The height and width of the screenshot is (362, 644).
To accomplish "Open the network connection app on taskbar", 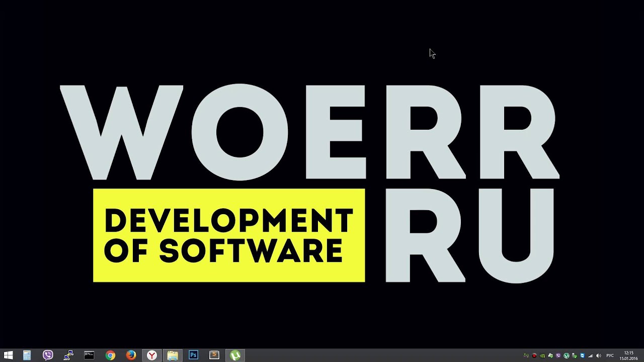I will click(68, 355).
